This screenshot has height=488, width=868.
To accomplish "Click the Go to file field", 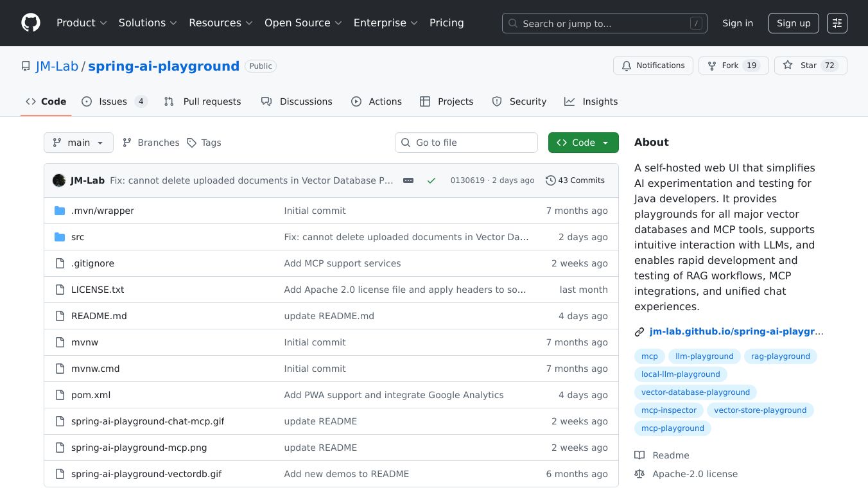I will point(466,143).
